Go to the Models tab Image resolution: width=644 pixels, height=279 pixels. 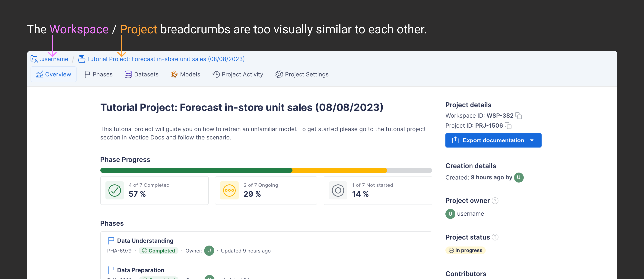[x=185, y=74]
